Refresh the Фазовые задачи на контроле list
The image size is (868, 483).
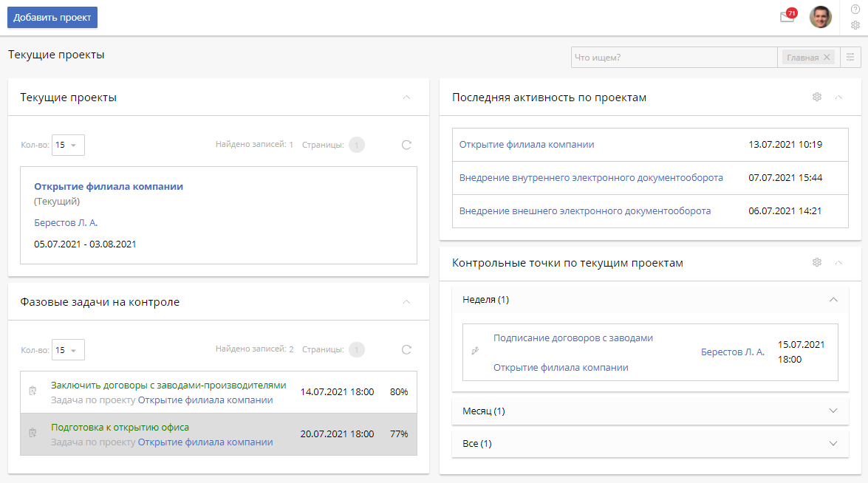[406, 349]
